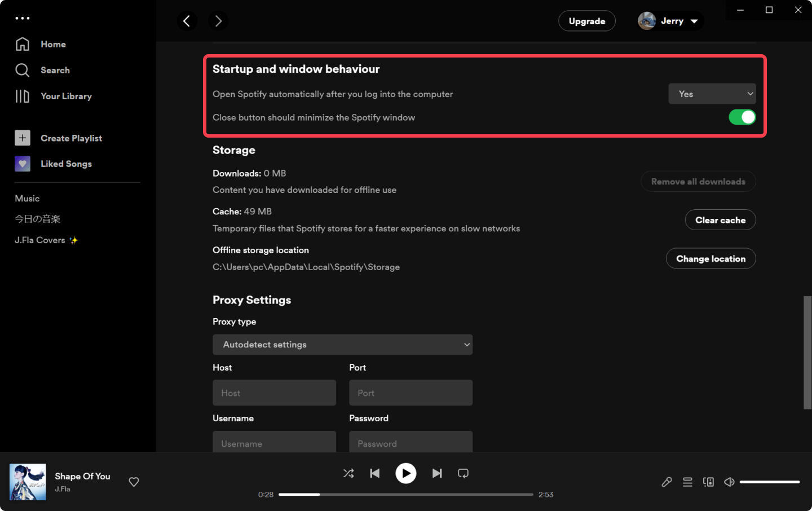Click Change location button
Viewport: 812px width, 511px height.
coord(711,258)
